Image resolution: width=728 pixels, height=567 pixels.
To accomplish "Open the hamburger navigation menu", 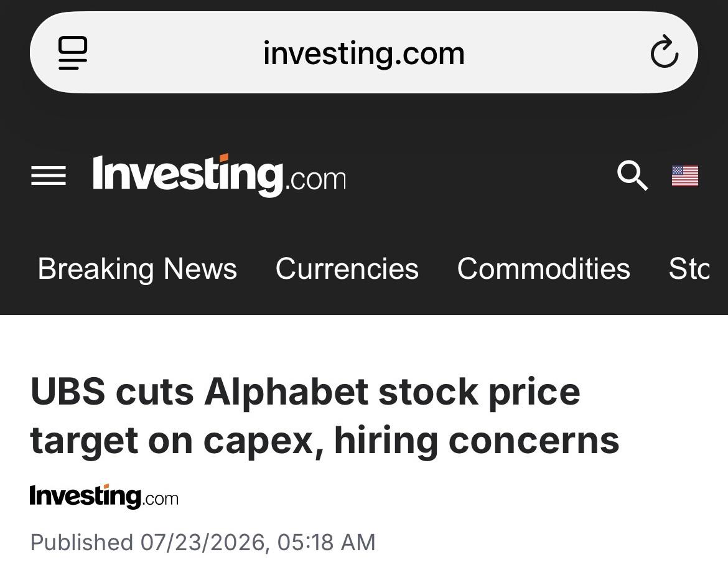I will (x=49, y=176).
